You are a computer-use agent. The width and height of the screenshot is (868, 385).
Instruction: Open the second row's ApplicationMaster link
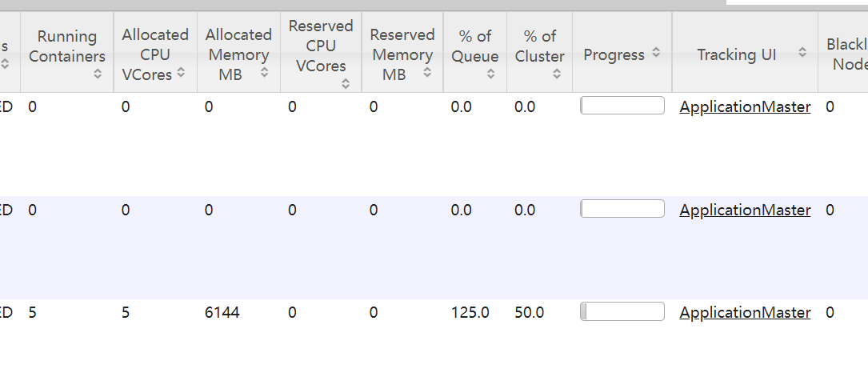pos(745,210)
